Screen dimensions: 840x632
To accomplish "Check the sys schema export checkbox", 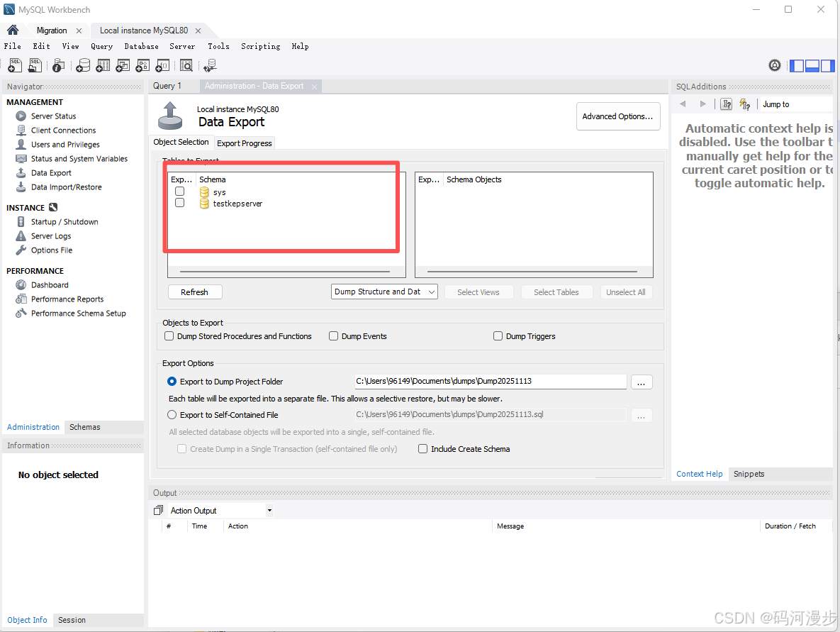I will point(180,192).
